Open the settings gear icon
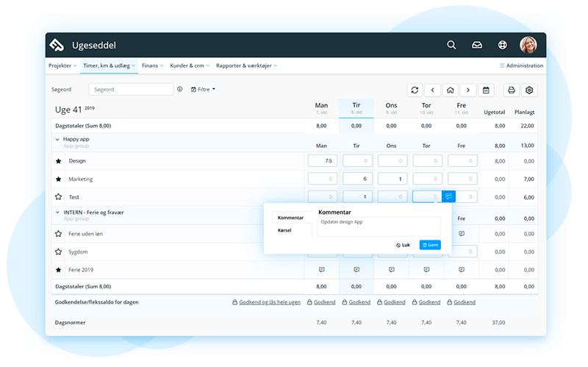The width and height of the screenshot is (588, 367). pos(529,90)
